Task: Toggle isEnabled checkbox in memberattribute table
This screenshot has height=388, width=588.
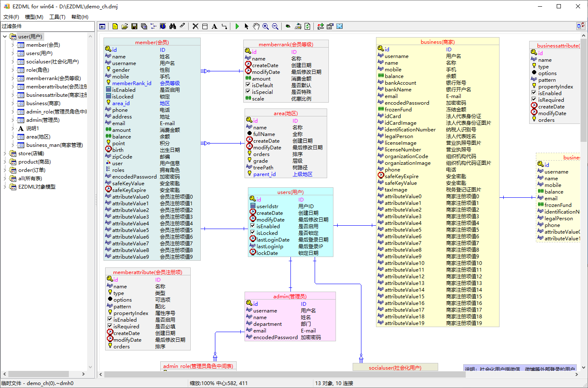Action: [110, 320]
